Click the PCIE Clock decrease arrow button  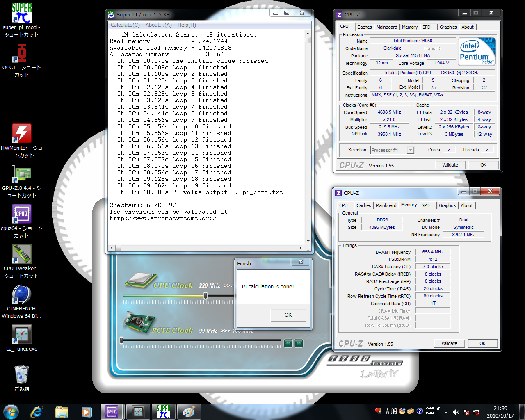pos(288,343)
